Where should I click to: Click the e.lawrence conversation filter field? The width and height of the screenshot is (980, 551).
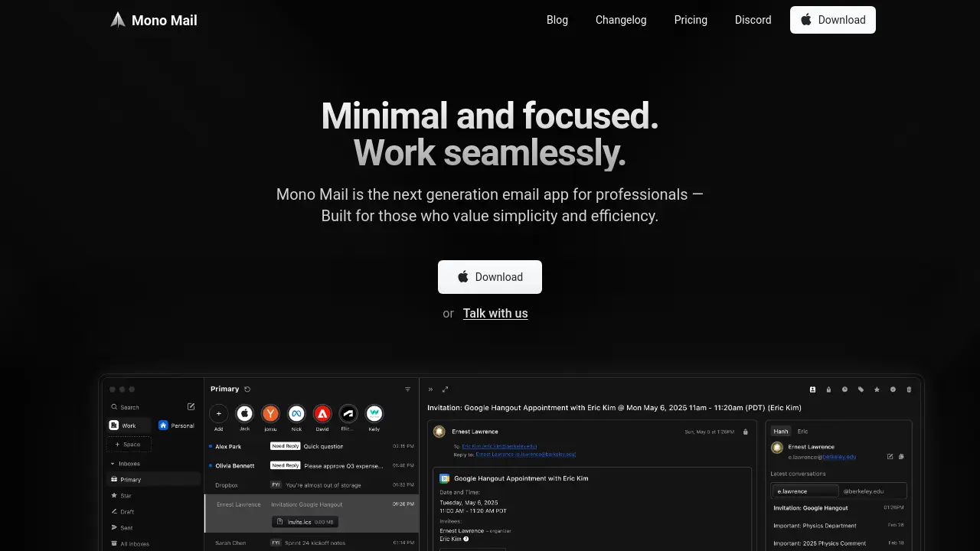coord(805,491)
